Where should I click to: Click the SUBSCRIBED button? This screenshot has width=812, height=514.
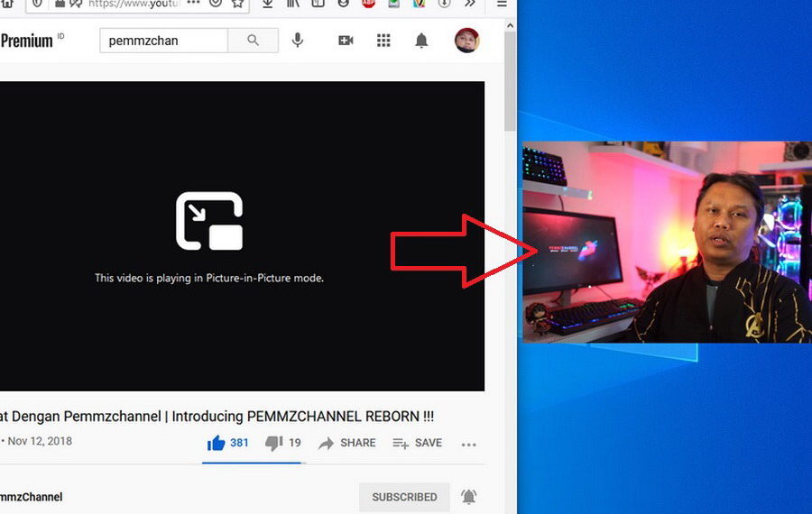404,497
